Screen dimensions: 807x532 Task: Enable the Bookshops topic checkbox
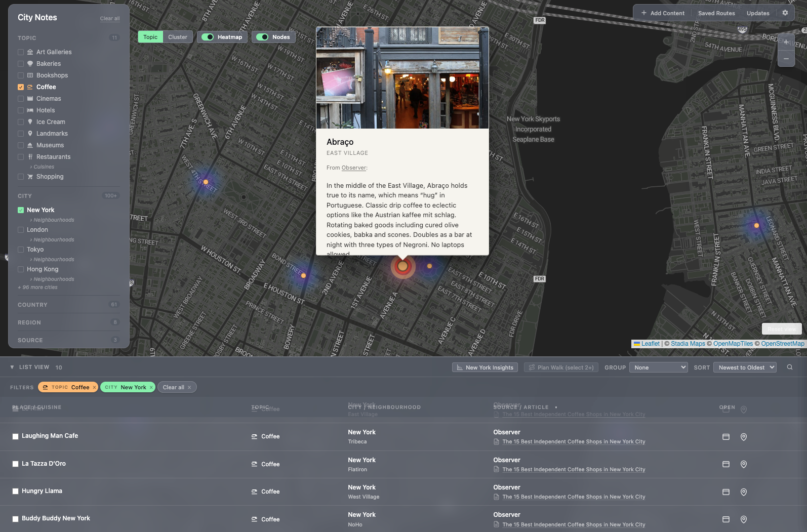click(21, 75)
